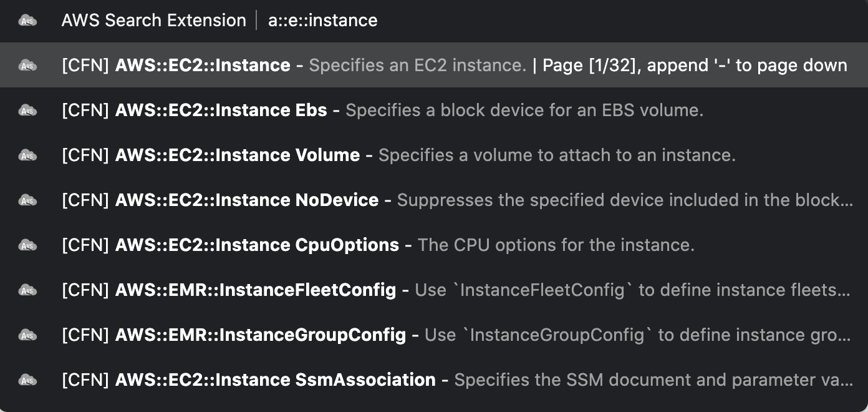
Task: Click the cloud icon beside AWS::EMR::InstanceFleetConfig
Action: tap(27, 290)
